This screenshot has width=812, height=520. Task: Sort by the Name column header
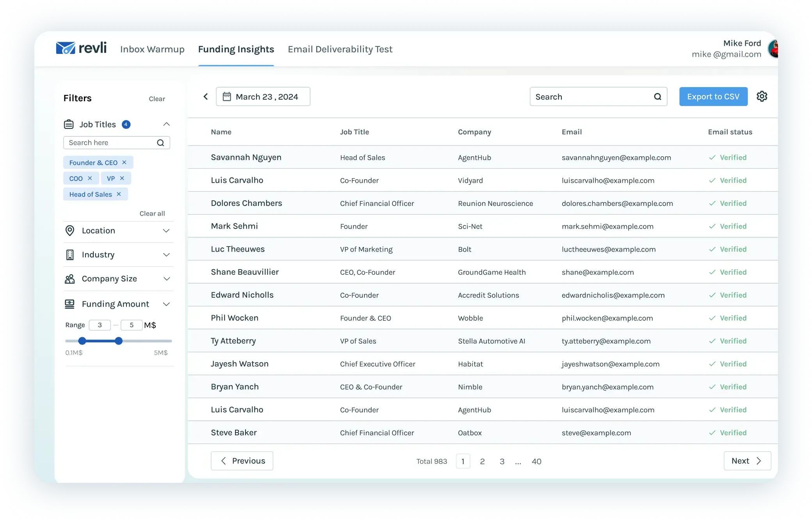click(x=221, y=132)
